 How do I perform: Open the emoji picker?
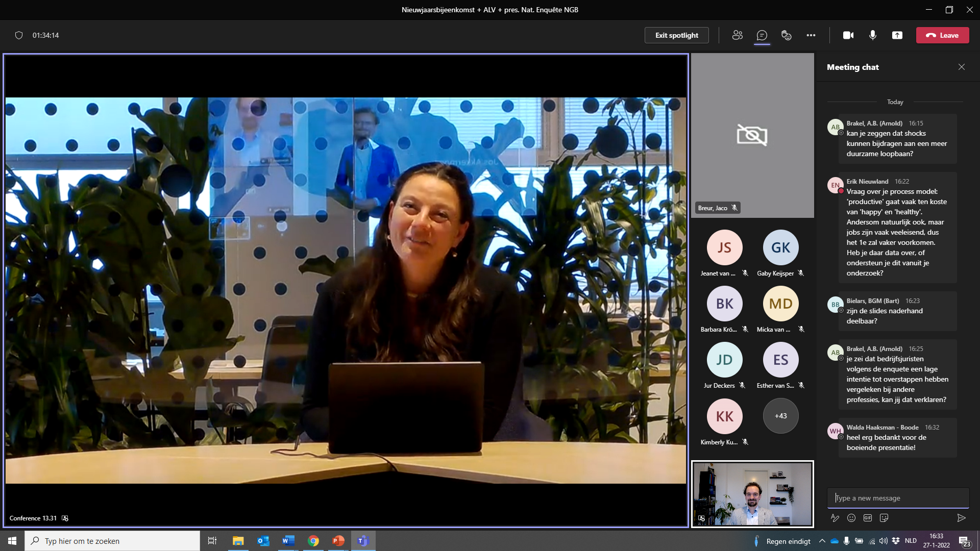pyautogui.click(x=851, y=518)
